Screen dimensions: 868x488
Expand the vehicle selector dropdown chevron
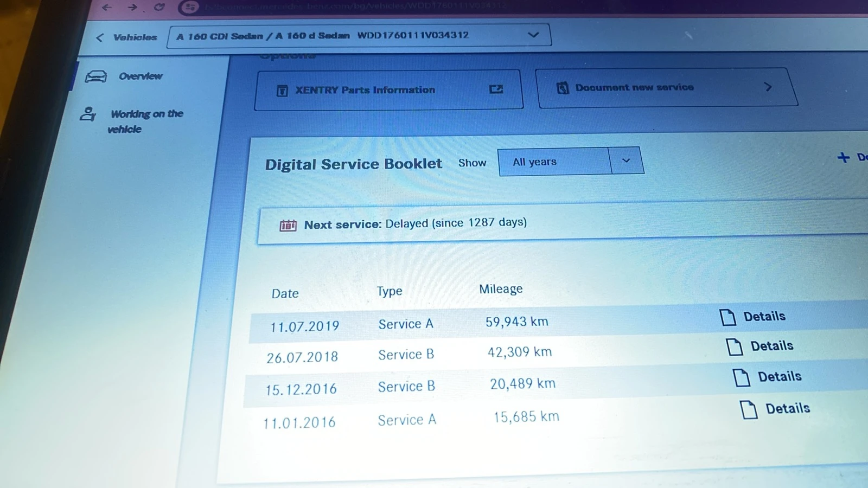[x=533, y=35]
